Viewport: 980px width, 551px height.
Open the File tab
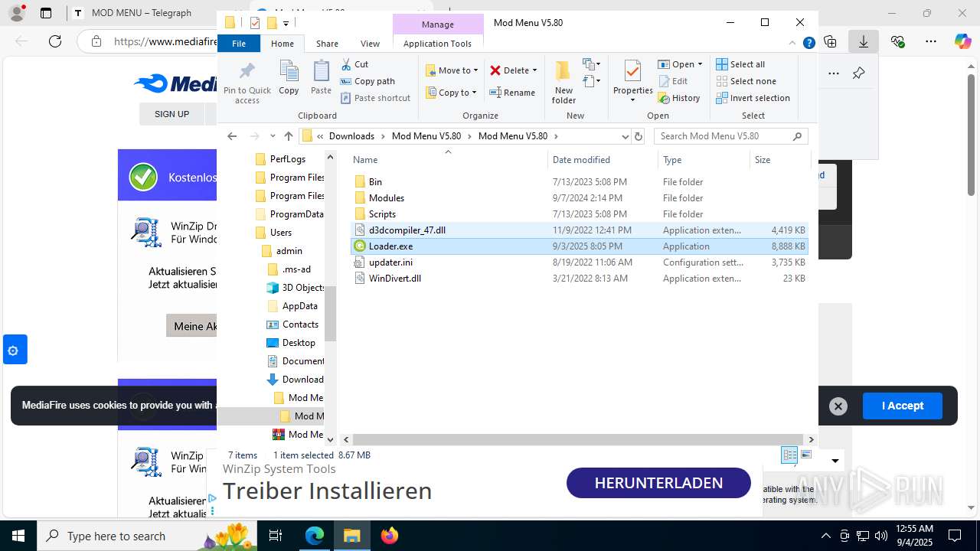pos(239,44)
